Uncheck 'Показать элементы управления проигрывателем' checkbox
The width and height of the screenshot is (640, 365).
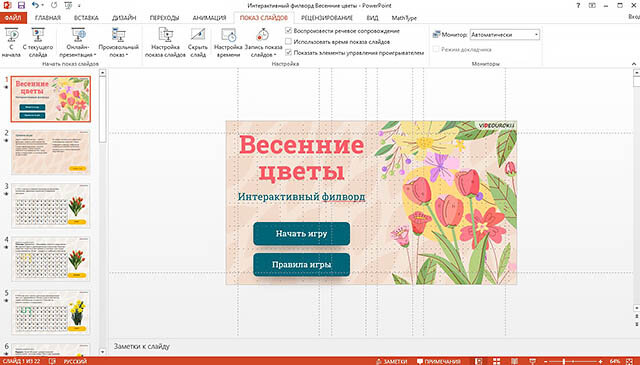289,53
